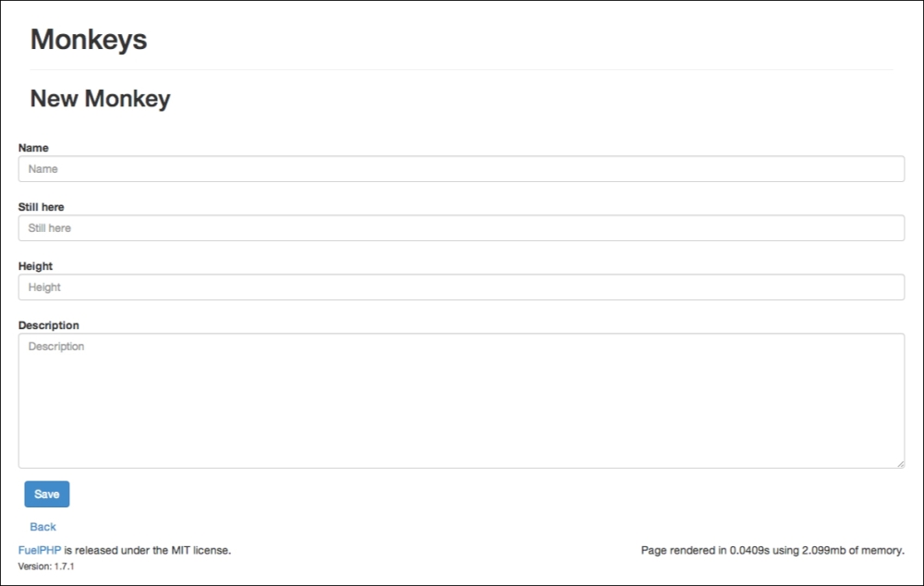The image size is (924, 586).
Task: Click the New Monkey subheading
Action: click(x=100, y=99)
